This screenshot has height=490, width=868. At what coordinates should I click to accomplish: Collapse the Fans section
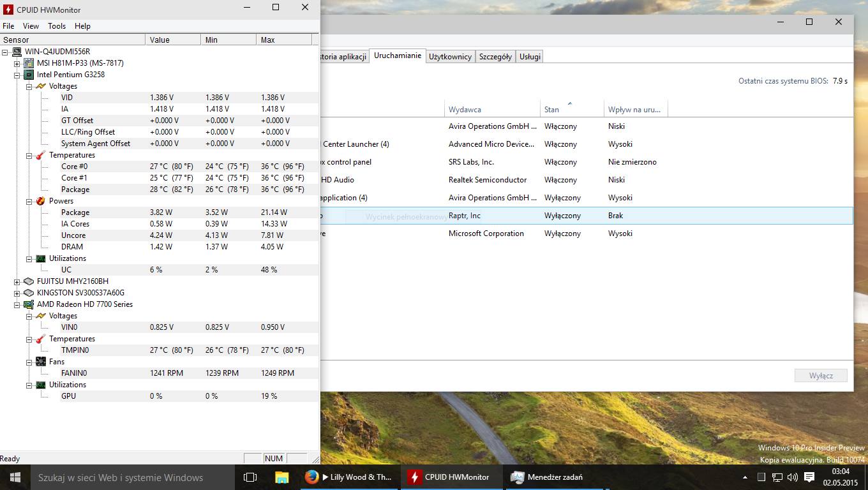pos(29,362)
